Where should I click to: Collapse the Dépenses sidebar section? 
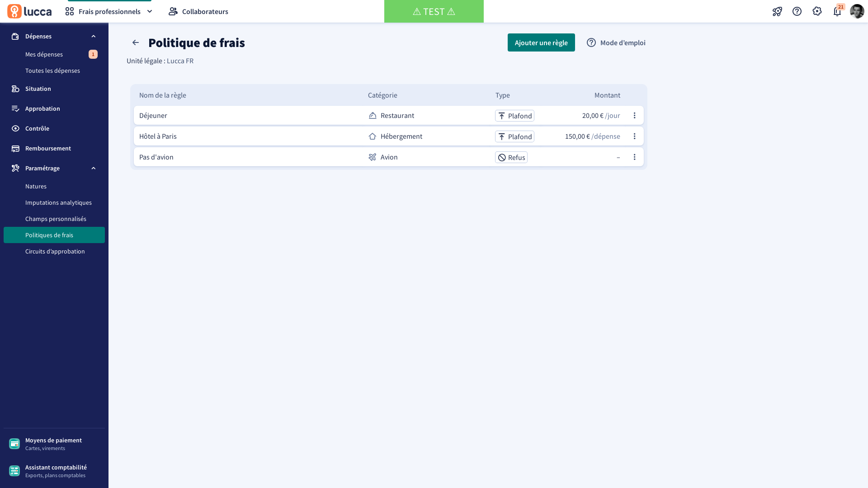pos(94,36)
